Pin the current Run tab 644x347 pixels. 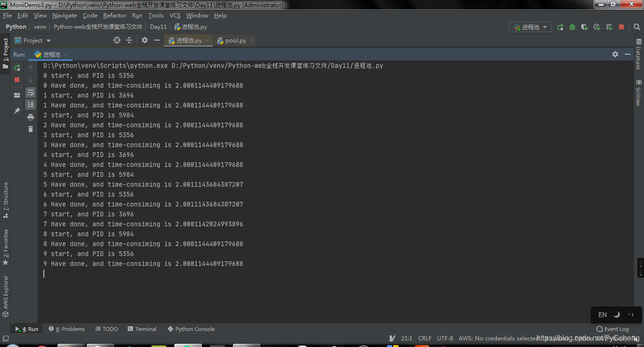tap(17, 111)
